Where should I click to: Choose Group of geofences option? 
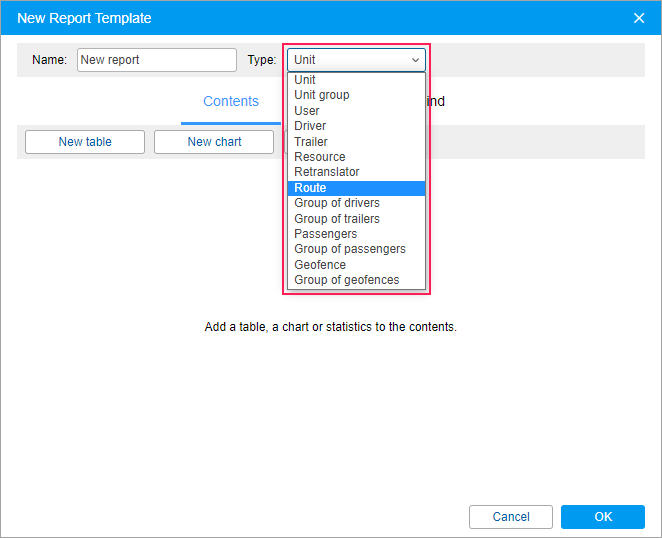[x=347, y=280]
